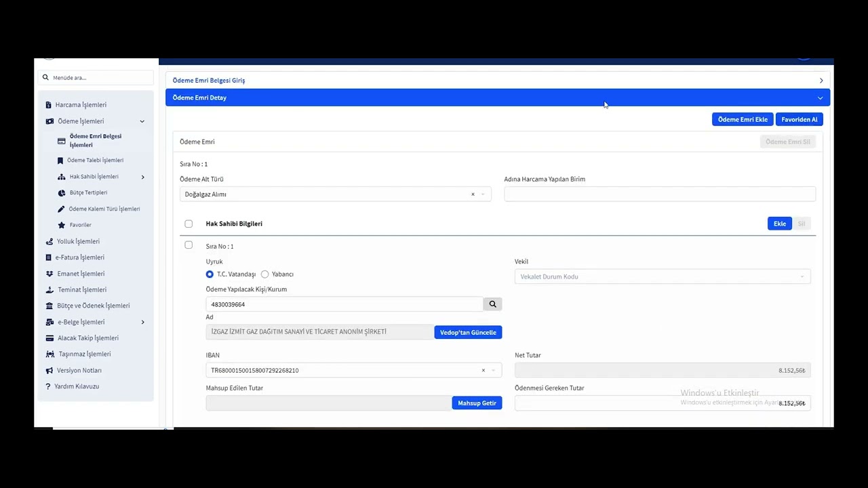Click the Yardım Kılavuzu question mark icon

click(x=48, y=386)
